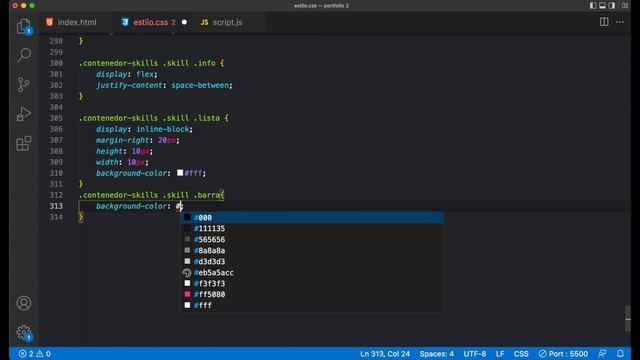Click the .contenedor-skills .skill .lista selector
This screenshot has width=640, height=360.
click(x=149, y=118)
